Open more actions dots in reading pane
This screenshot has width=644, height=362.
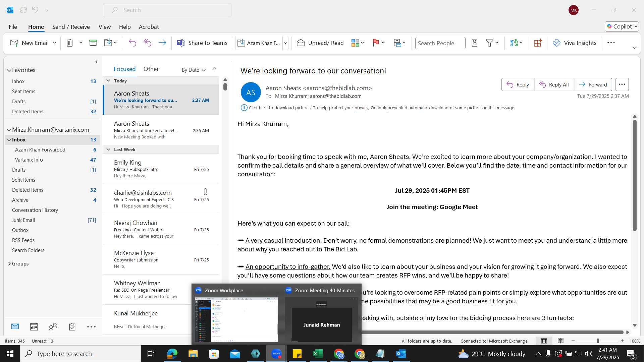coord(622,84)
